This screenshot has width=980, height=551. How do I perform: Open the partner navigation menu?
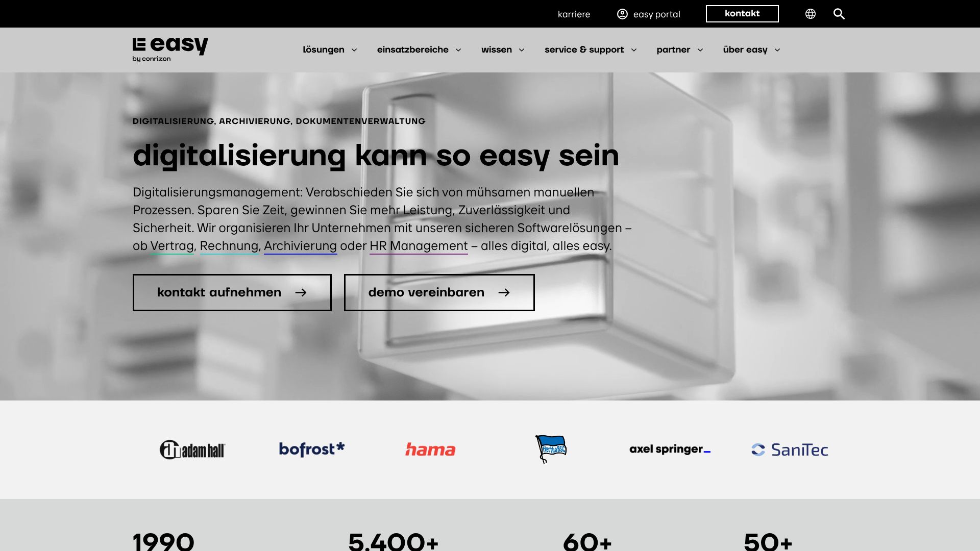pyautogui.click(x=679, y=49)
